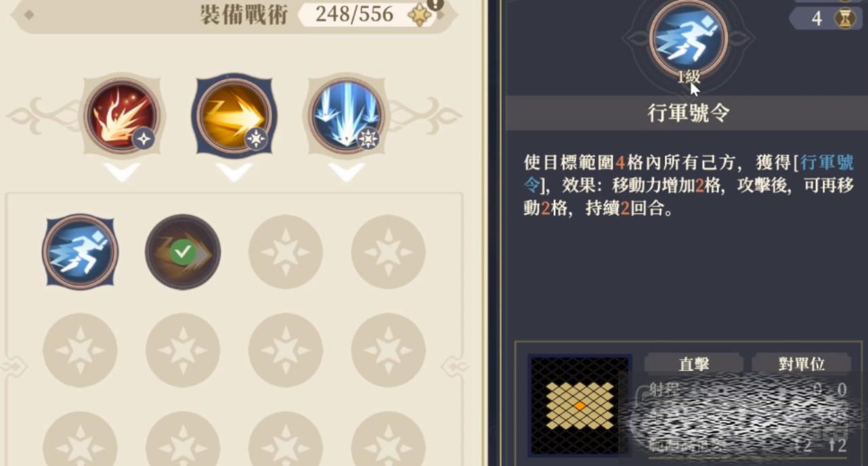Select the blue falling arrows tactic icon
This screenshot has height=466, width=868.
(x=347, y=116)
